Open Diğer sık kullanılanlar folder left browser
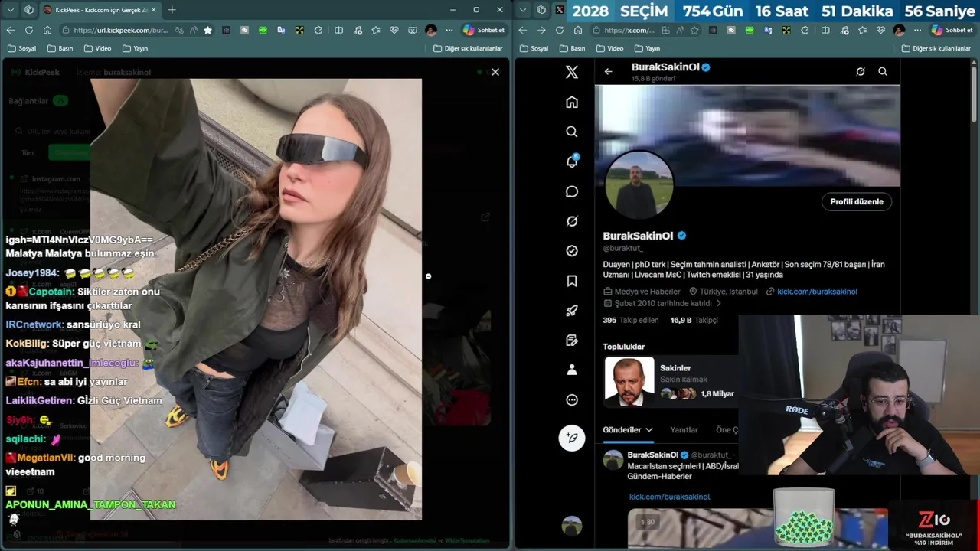This screenshot has height=551, width=980. [468, 48]
